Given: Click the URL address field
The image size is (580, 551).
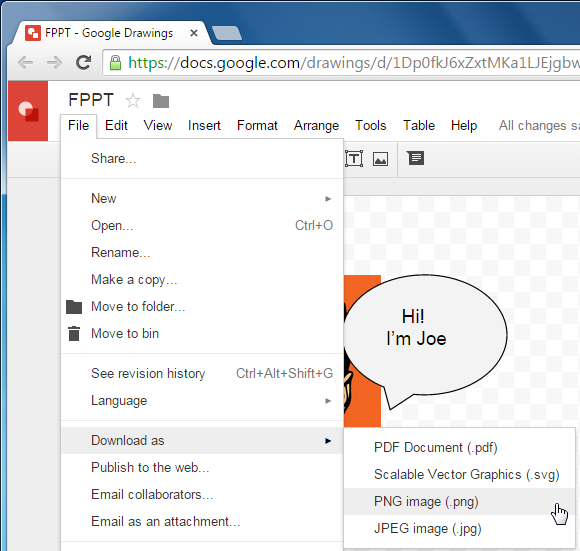Looking at the screenshot, I should click(341, 63).
